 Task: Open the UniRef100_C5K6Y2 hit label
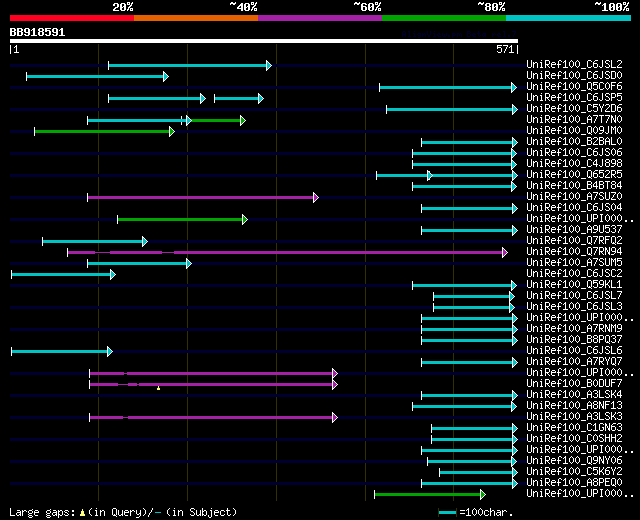(x=574, y=472)
